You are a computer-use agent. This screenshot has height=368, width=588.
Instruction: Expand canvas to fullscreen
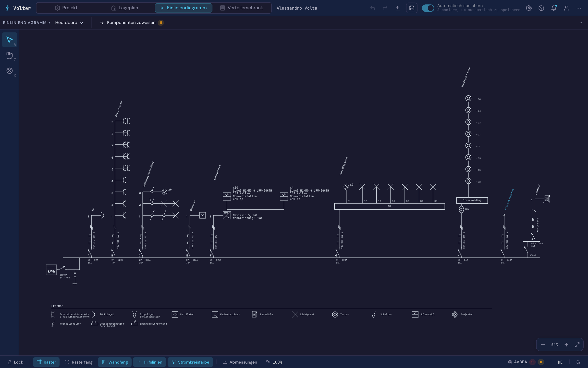pyautogui.click(x=577, y=345)
